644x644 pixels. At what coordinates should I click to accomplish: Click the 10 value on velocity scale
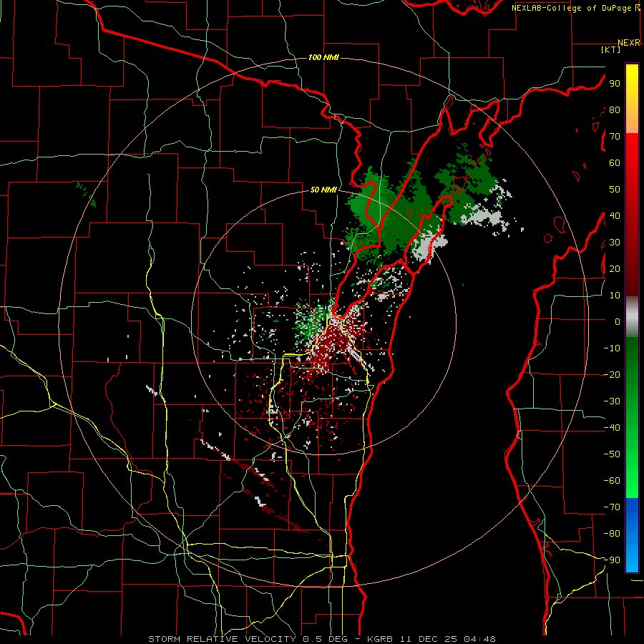615,296
